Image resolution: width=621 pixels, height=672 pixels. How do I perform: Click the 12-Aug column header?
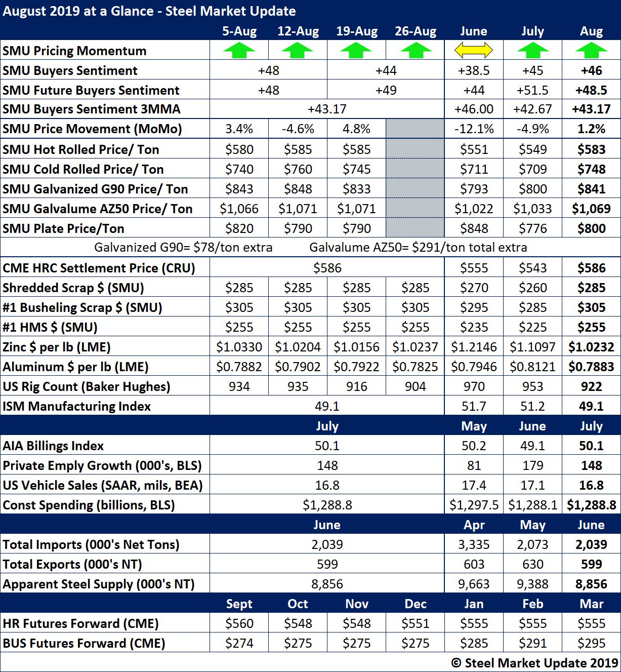coord(298,31)
